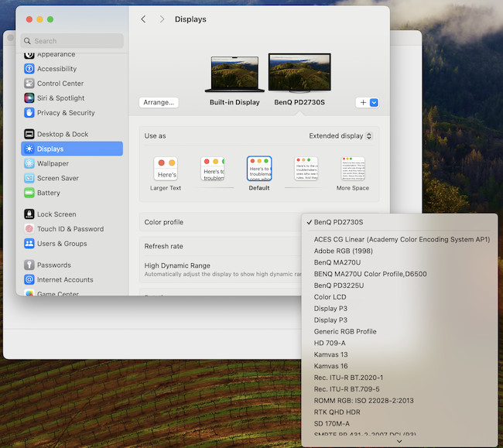Click the Control Center sidebar icon
The width and height of the screenshot is (503, 448).
pyautogui.click(x=29, y=84)
